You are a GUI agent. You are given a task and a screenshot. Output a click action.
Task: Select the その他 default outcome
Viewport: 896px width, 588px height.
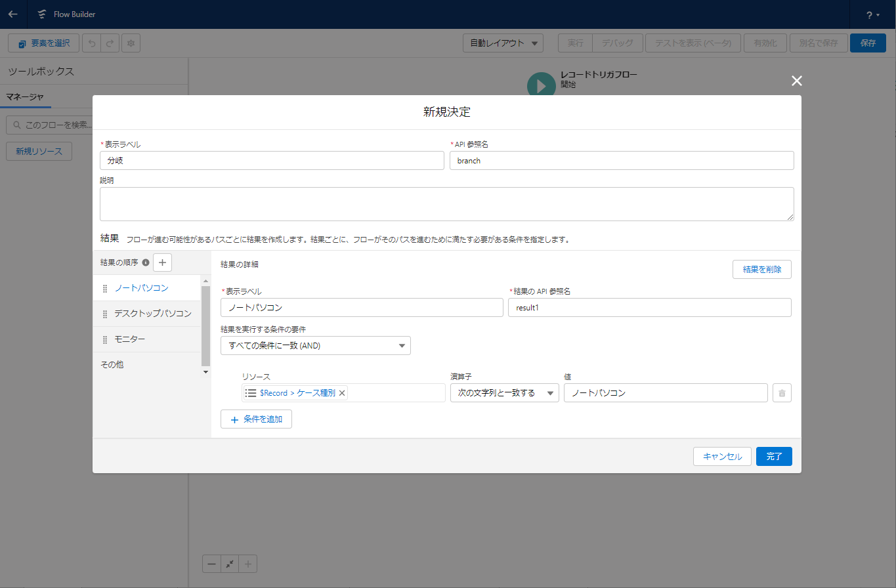[x=112, y=364]
